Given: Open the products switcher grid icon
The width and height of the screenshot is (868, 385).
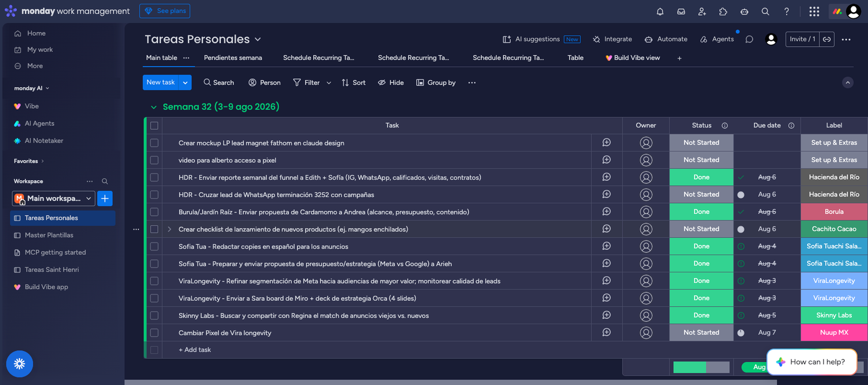Looking at the screenshot, I should point(814,11).
